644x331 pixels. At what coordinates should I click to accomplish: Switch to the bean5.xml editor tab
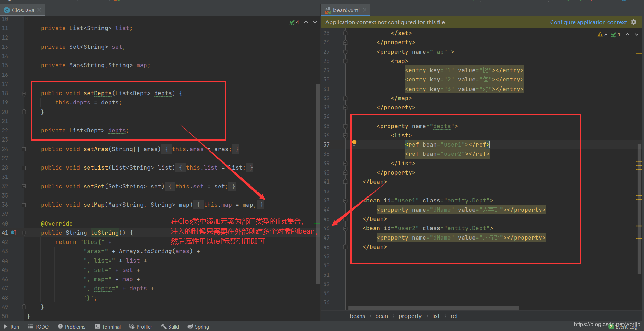346,10
